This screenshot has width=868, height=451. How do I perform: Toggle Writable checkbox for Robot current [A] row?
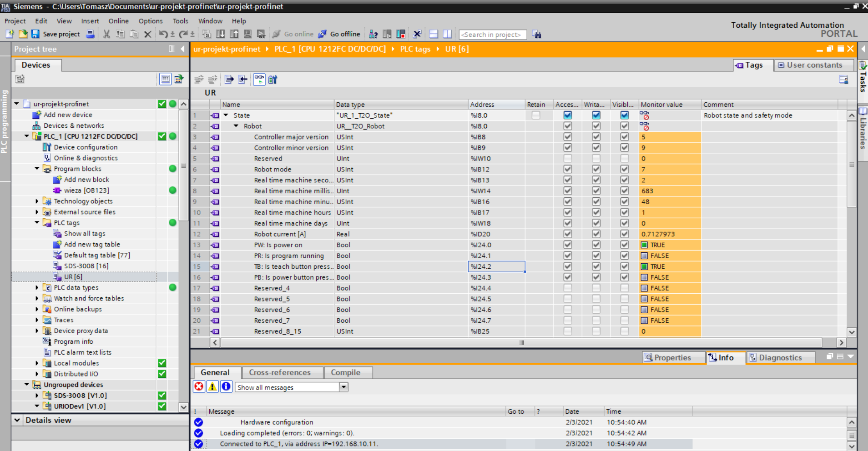[x=596, y=234]
